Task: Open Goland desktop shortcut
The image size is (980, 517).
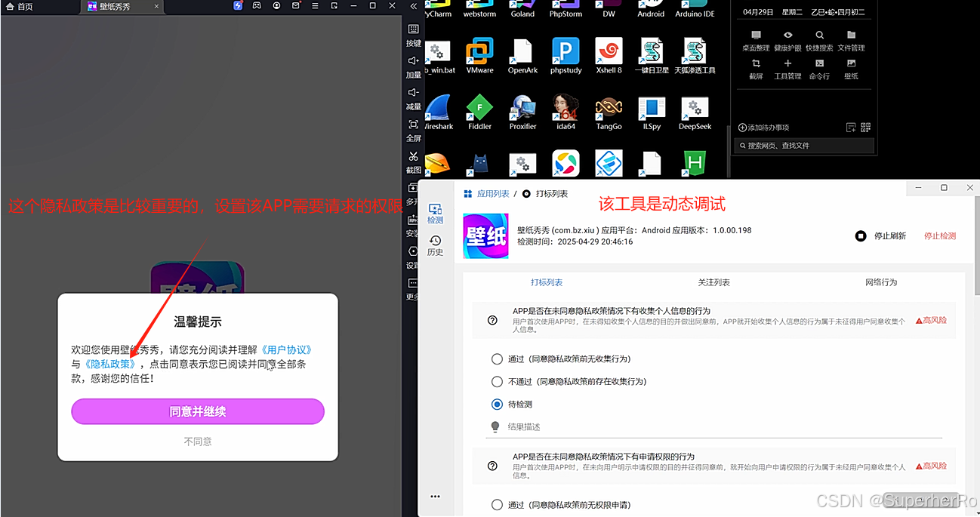Action: (x=522, y=10)
